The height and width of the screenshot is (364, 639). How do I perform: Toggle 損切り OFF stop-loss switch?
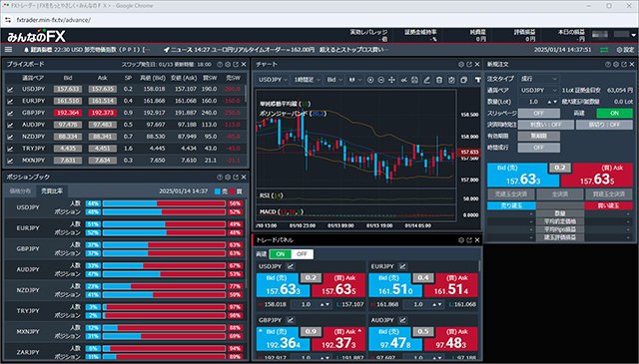pos(604,125)
